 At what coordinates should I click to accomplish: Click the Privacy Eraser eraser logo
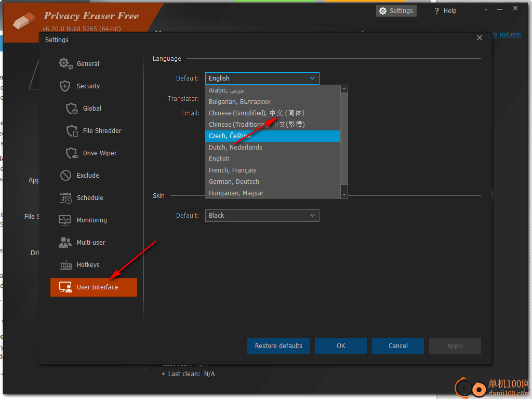23,21
